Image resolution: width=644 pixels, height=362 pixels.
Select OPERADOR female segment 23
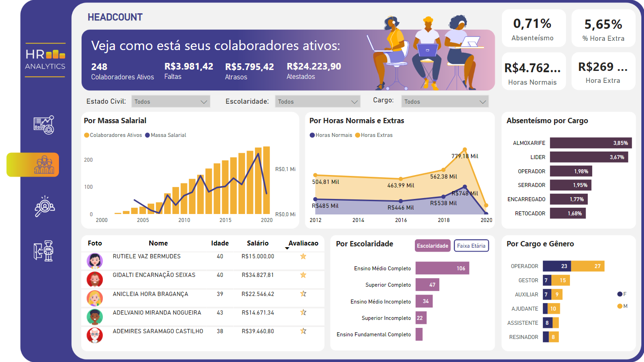tap(557, 266)
